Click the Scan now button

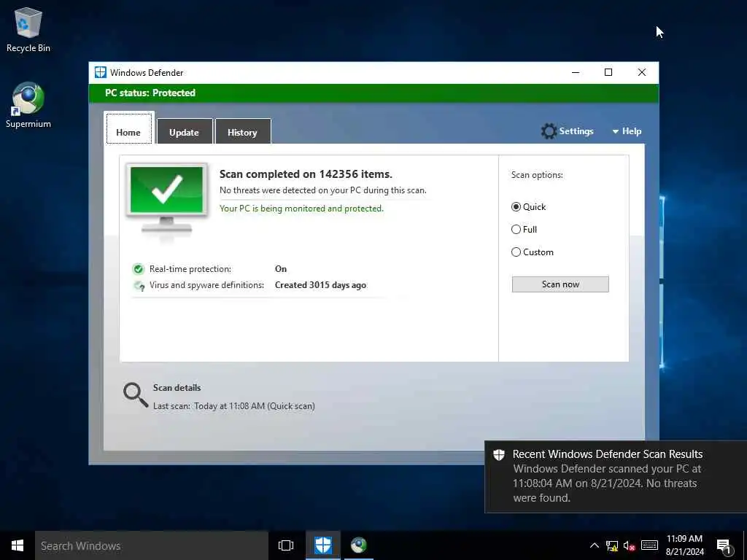560,284
